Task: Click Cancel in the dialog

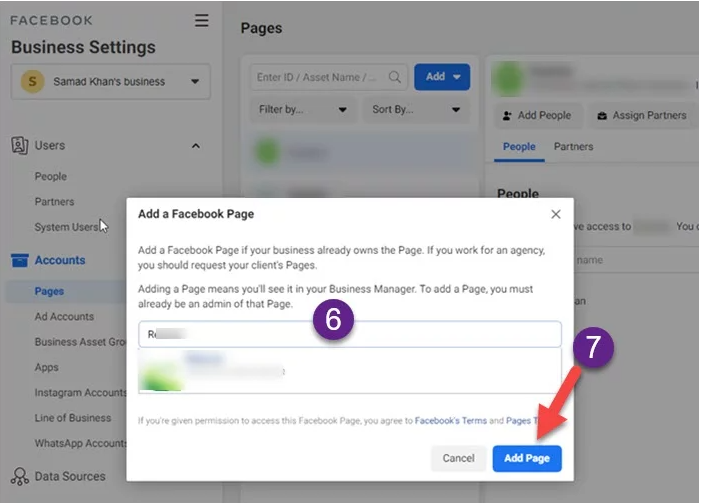Action: pos(458,458)
